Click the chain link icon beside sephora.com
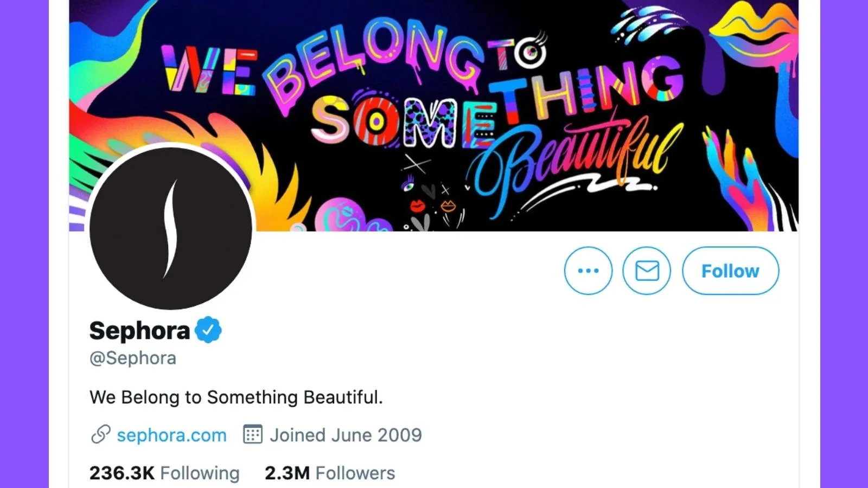This screenshot has height=488, width=868. tap(101, 434)
